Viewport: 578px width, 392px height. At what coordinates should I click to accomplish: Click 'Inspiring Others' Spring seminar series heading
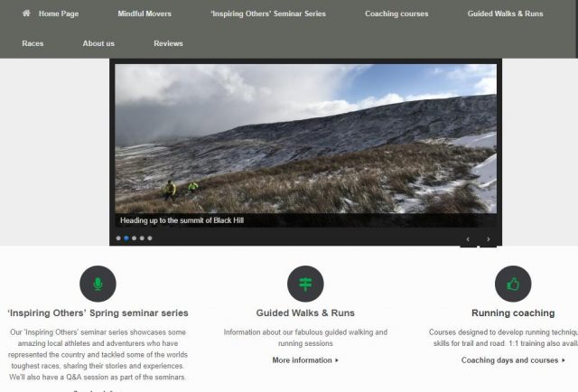click(98, 313)
